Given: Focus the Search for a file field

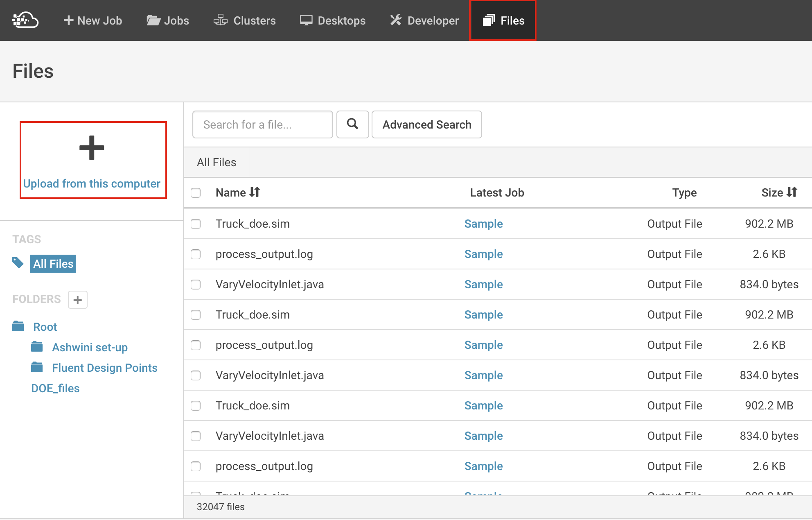Looking at the screenshot, I should click(x=262, y=124).
